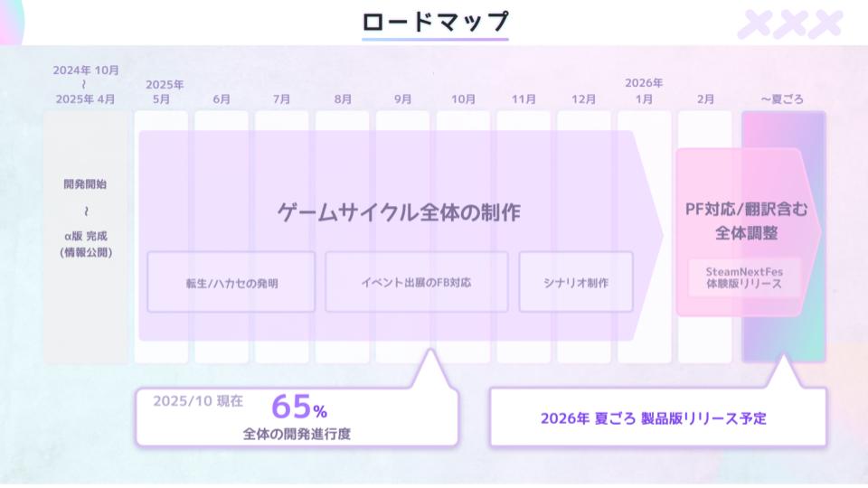Open the イベント出展のFB対応 box

(416, 282)
